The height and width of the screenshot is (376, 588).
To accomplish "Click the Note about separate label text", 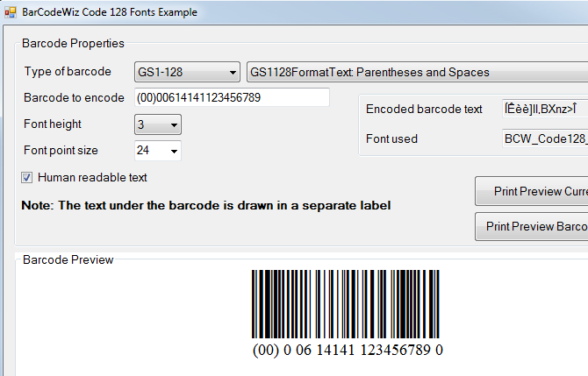I will pos(206,205).
